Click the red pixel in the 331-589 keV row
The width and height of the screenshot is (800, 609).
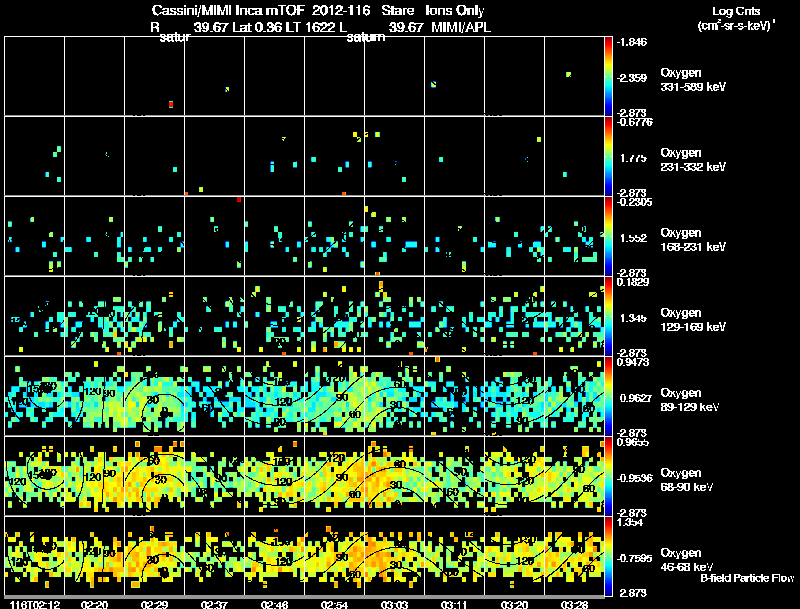171,104
